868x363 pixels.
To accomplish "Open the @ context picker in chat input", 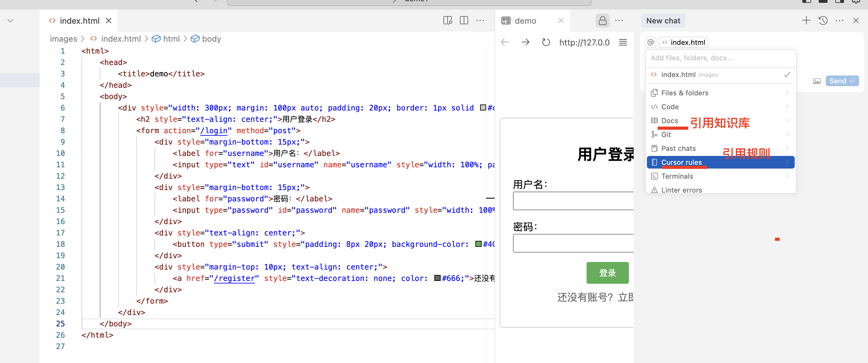I will tap(650, 42).
